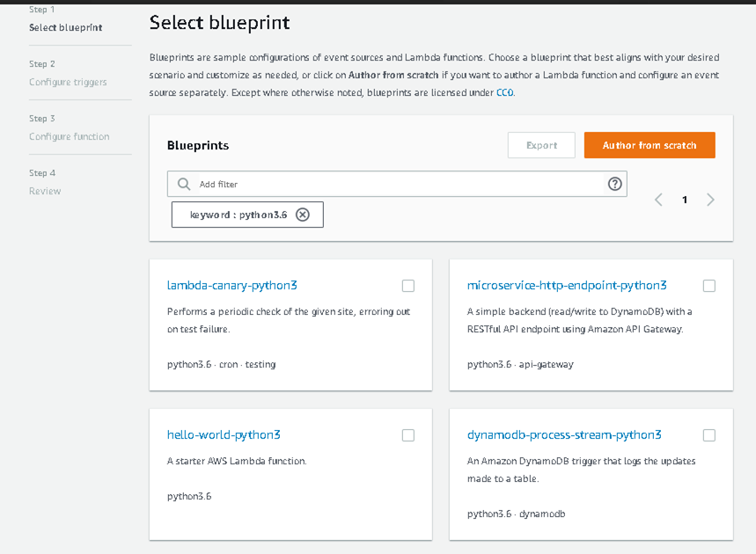
Task: Click the search magnifier icon
Action: click(184, 184)
